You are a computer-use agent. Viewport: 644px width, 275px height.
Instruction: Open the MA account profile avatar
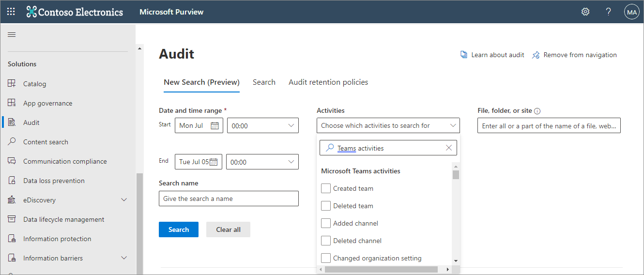(x=632, y=12)
